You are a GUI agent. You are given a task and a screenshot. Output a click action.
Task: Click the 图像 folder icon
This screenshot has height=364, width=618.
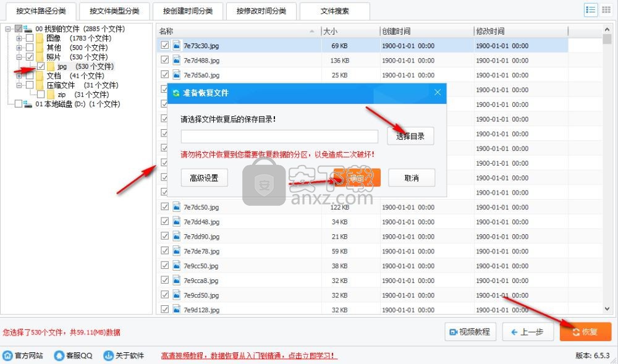point(40,38)
